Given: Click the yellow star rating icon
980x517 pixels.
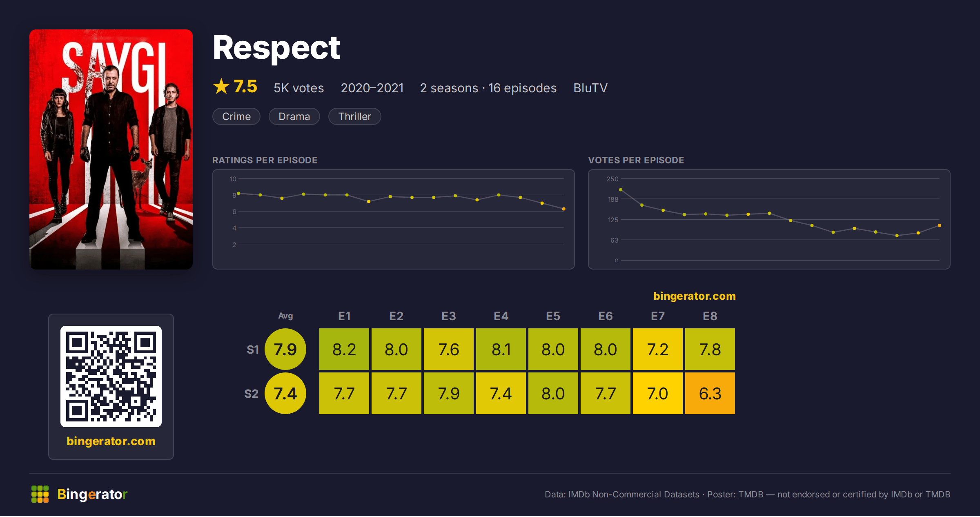Looking at the screenshot, I should pos(221,87).
